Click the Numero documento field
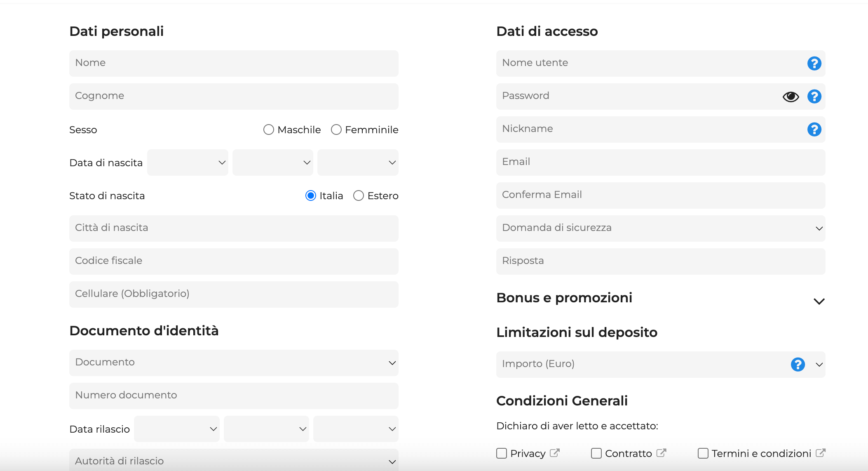Screen dimensions: 868x471 (x=234, y=396)
